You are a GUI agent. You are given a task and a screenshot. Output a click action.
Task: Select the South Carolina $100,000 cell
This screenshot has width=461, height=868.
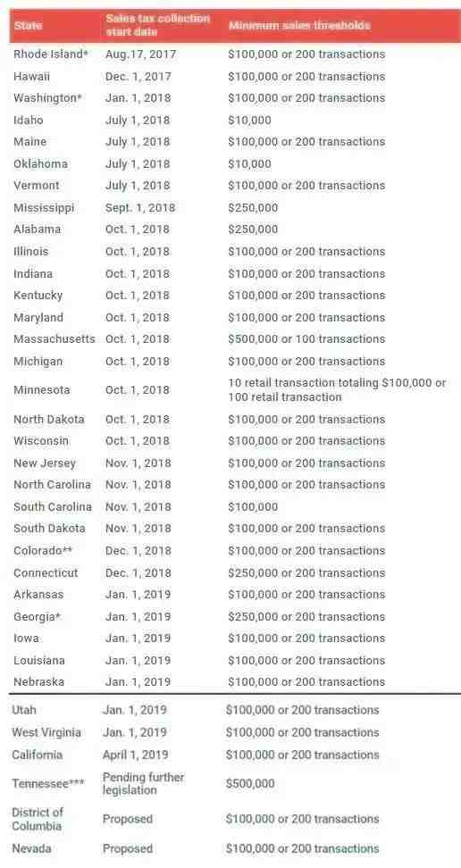(253, 507)
